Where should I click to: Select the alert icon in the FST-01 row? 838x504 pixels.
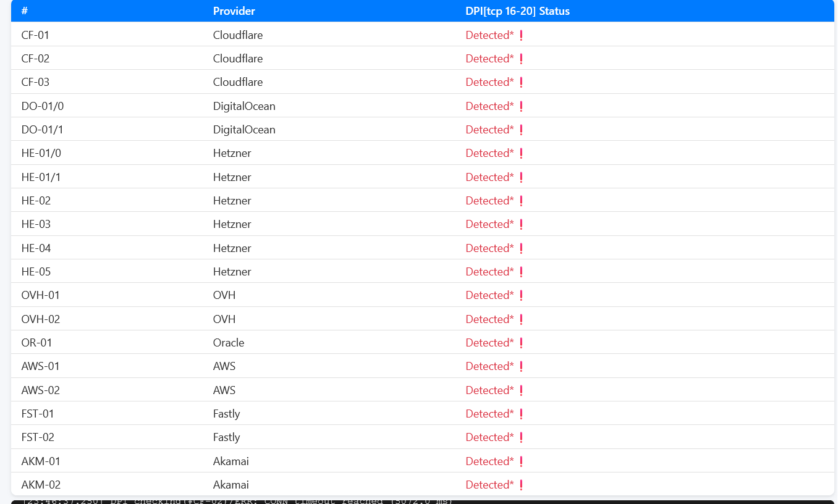[x=521, y=414]
